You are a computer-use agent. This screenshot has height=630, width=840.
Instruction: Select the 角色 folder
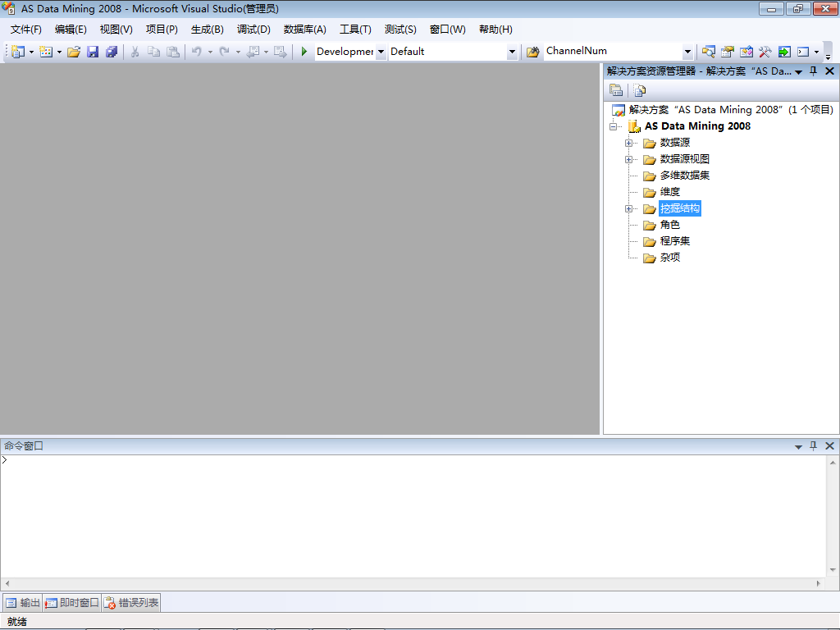coord(669,225)
